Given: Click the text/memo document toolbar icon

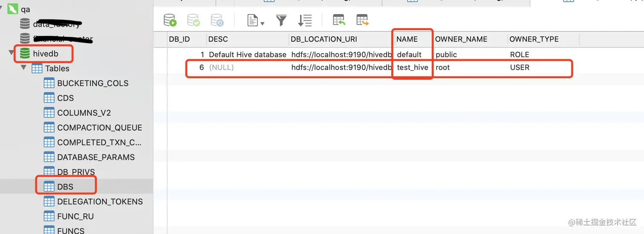Looking at the screenshot, I should click(253, 20).
